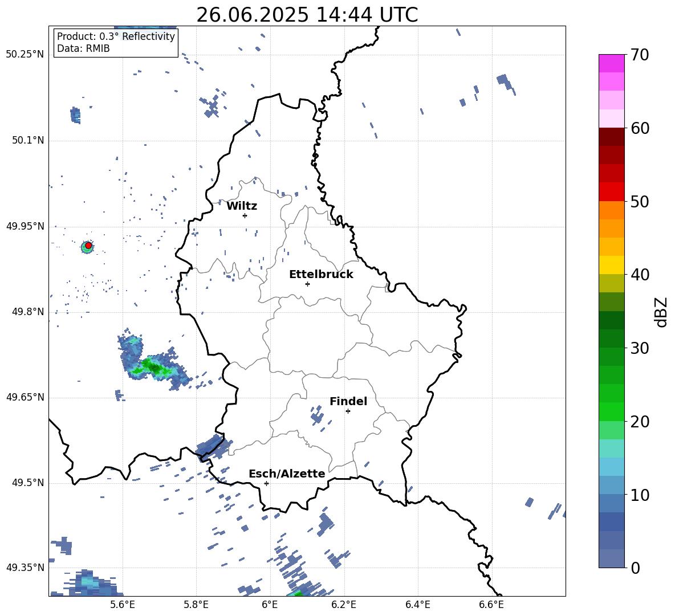Screen dimensions: 675x616
Task: Click the dBZ colorbar axis label
Action: (x=660, y=312)
